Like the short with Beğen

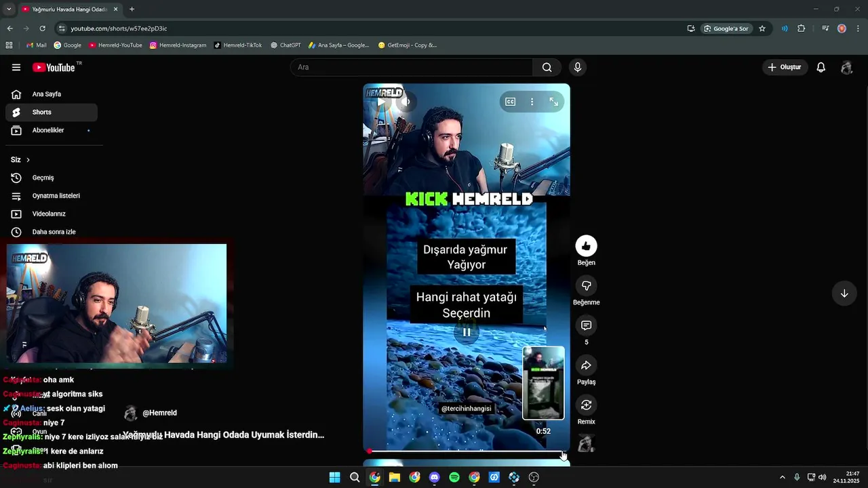586,246
